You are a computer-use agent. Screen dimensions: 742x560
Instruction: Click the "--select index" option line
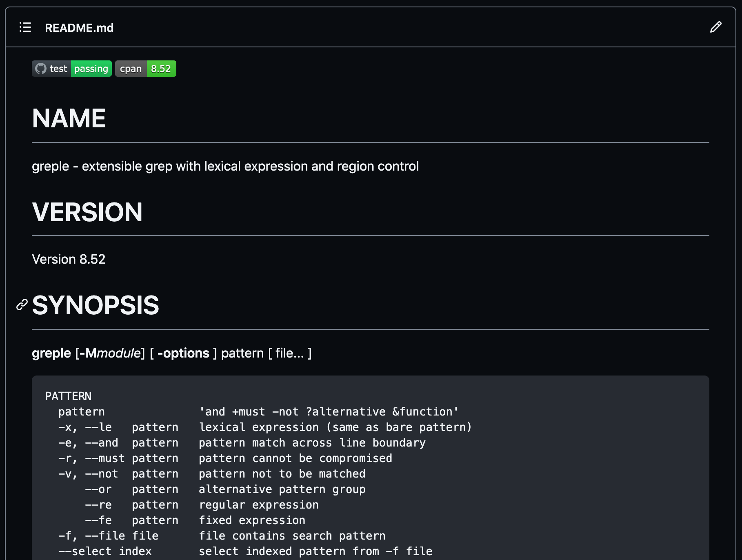click(x=105, y=551)
